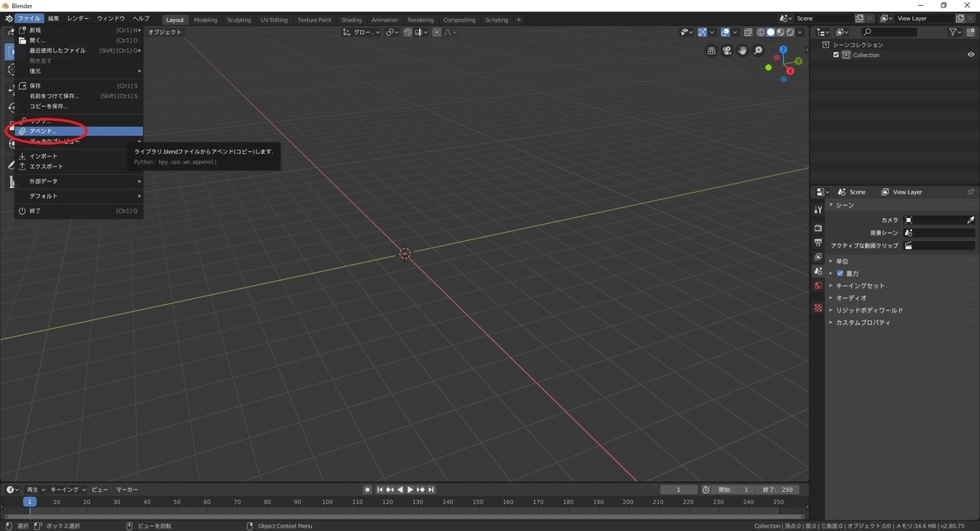Toggle X-ray display icon
Image resolution: width=980 pixels, height=531 pixels.
click(748, 32)
